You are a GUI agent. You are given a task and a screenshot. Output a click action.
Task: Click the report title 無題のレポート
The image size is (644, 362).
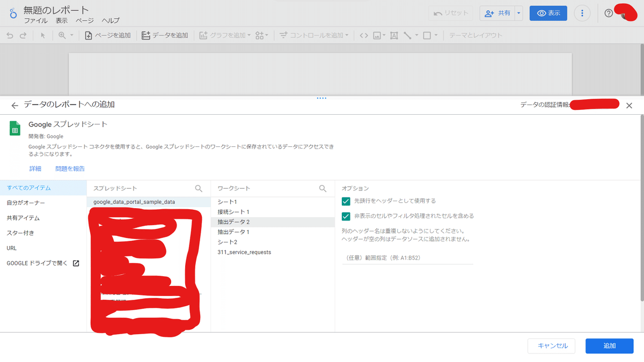pos(56,10)
